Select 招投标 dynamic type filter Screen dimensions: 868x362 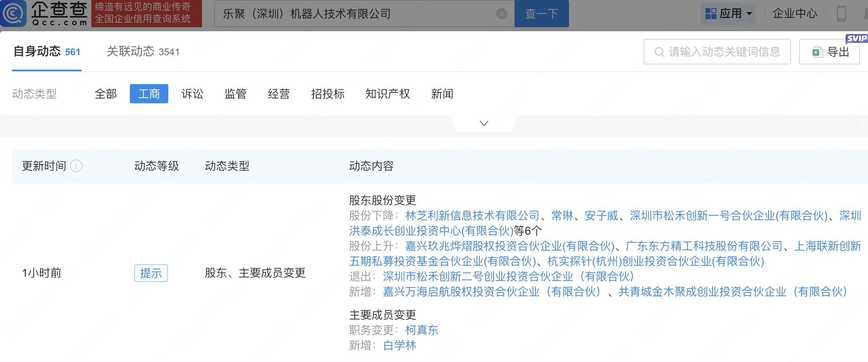[328, 94]
